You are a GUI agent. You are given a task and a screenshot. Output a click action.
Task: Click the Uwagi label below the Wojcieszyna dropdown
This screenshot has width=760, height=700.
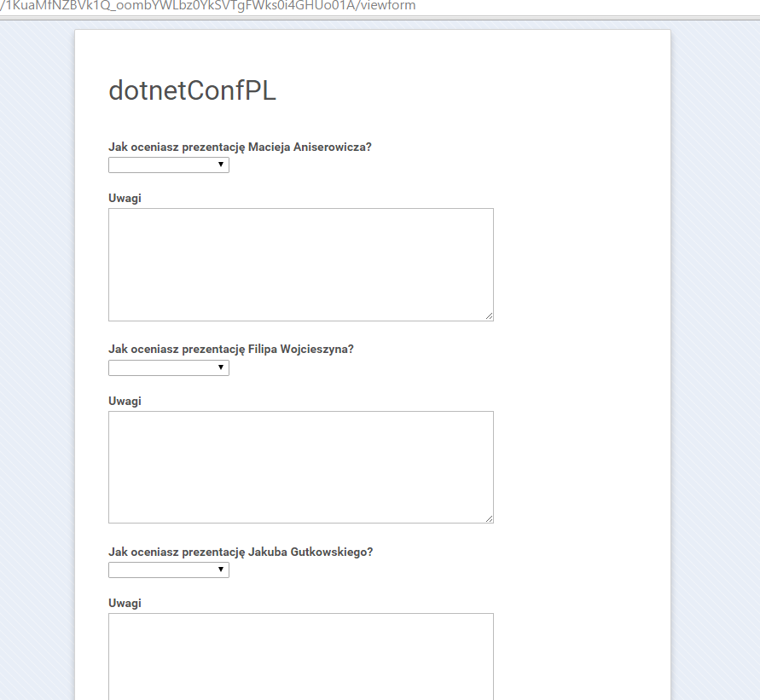(125, 402)
